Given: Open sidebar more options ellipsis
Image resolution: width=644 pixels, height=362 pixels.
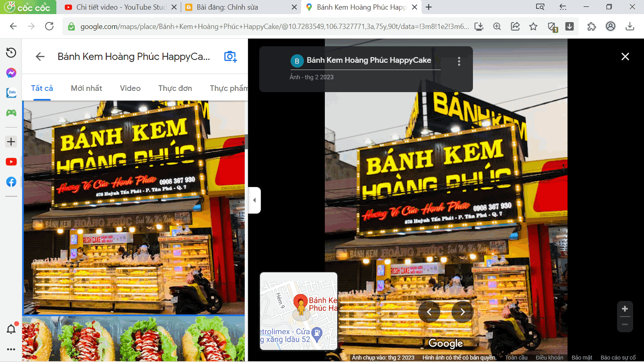Looking at the screenshot, I should 11,349.
